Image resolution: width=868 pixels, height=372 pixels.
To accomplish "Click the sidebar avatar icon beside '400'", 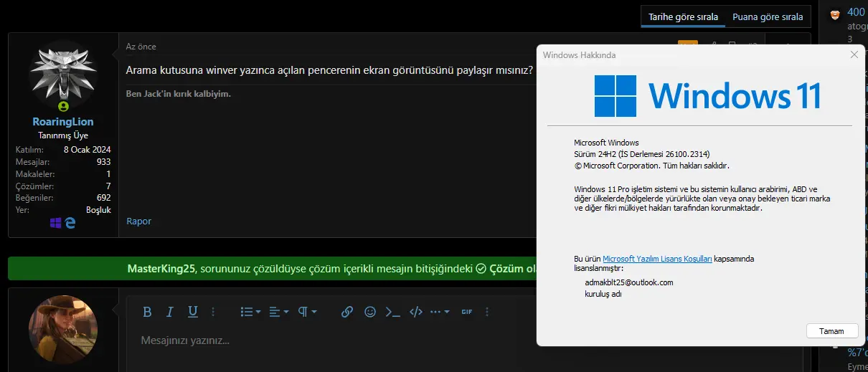I will click(834, 14).
